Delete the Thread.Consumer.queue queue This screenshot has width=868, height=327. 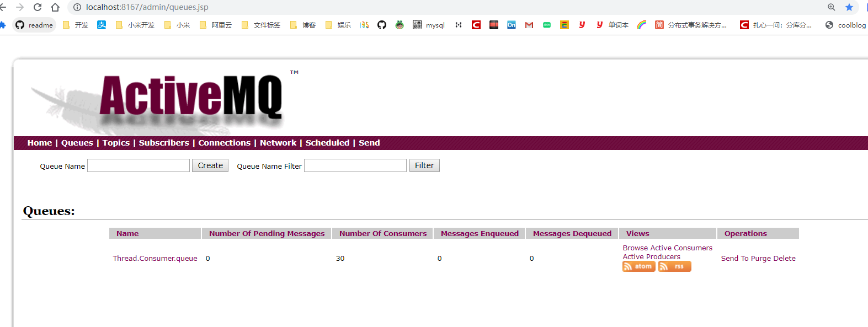click(784, 259)
